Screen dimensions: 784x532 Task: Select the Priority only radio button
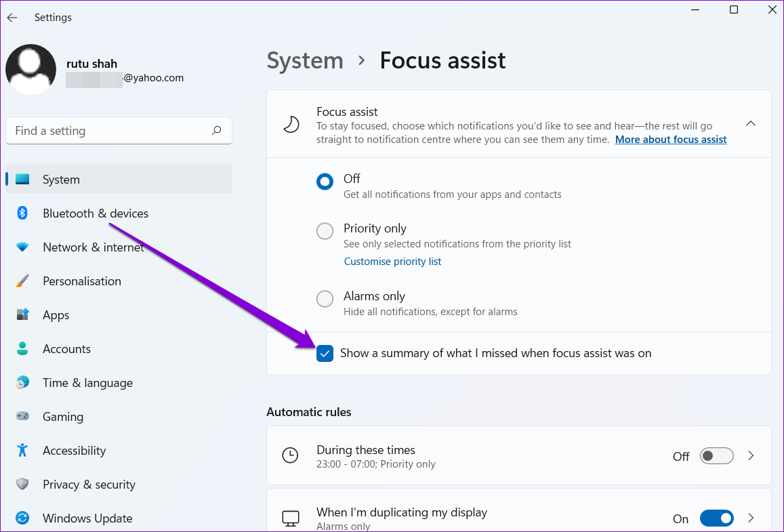[x=325, y=231]
